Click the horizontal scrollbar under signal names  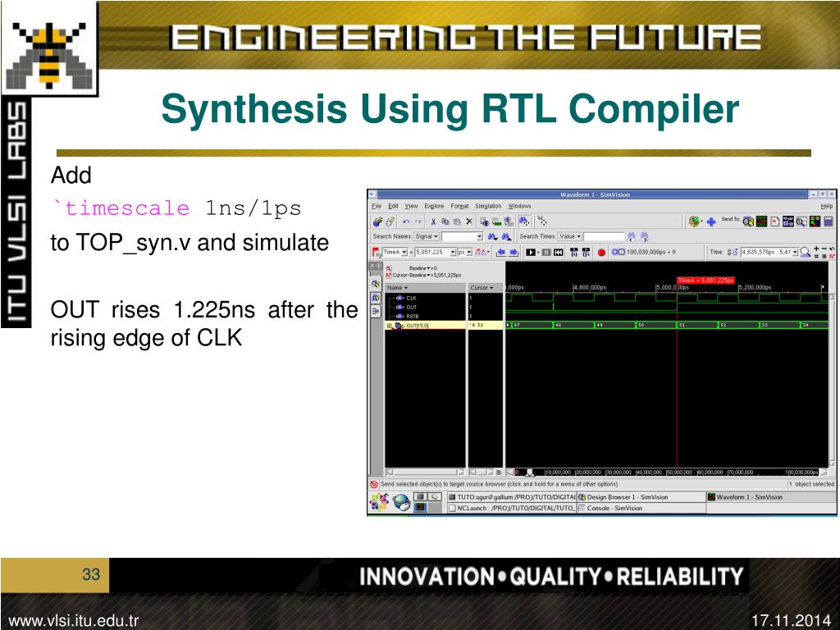pyautogui.click(x=426, y=472)
